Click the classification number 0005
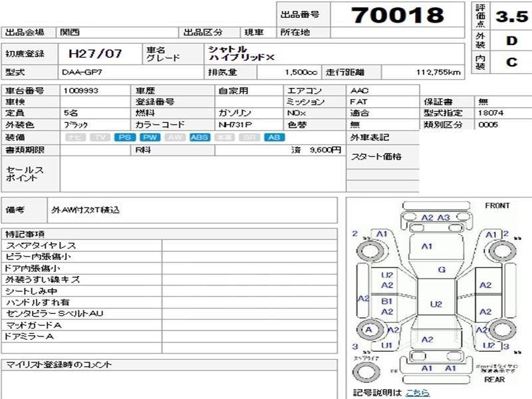This screenshot has width=532, height=399. 488,124
